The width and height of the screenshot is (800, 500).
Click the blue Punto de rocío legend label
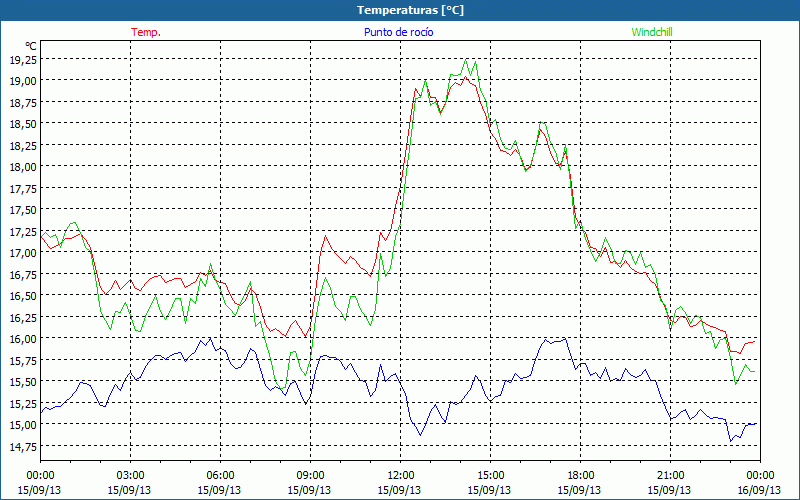398,32
